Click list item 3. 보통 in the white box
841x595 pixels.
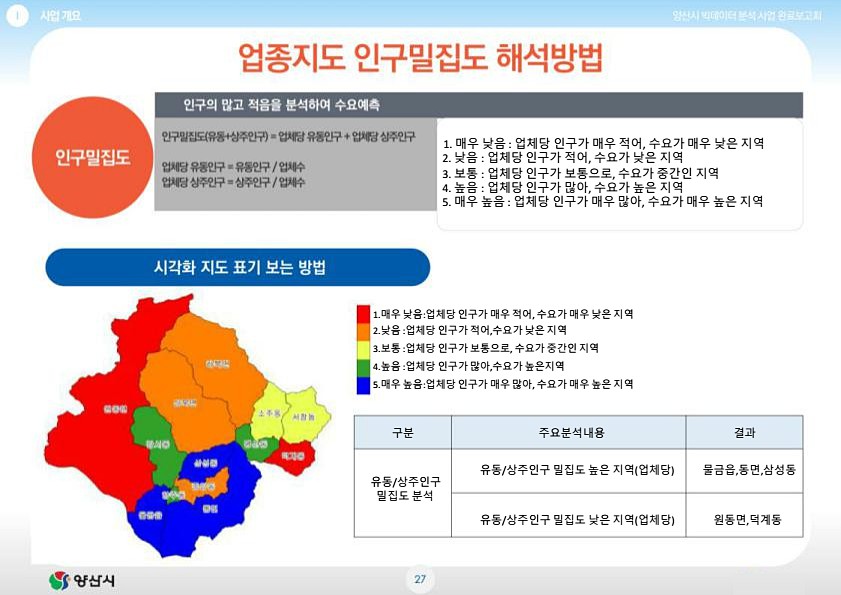coord(580,173)
